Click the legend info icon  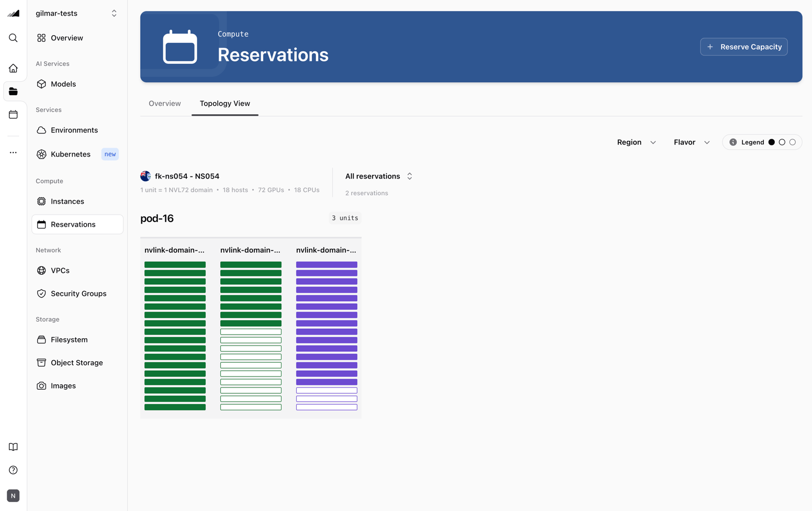(x=733, y=142)
